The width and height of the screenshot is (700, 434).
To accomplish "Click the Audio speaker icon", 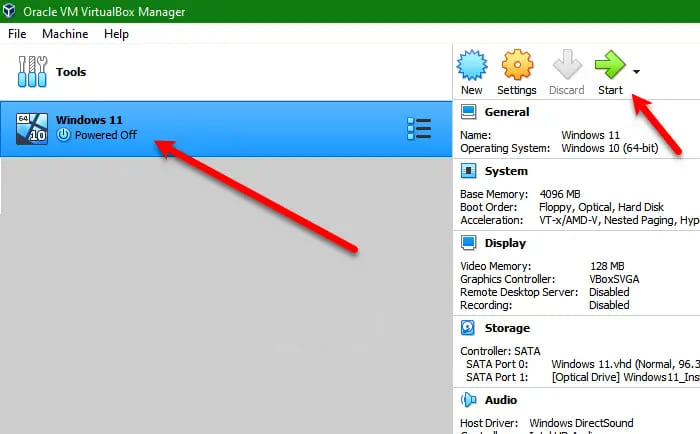I will coord(468,399).
